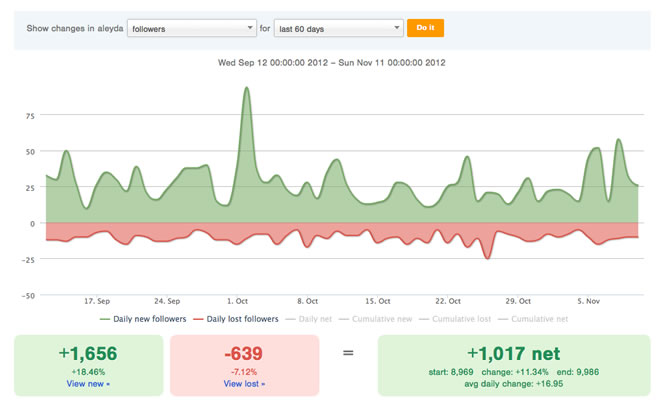662x413 pixels.
Task: Click the date range heading text
Action: tap(331, 63)
